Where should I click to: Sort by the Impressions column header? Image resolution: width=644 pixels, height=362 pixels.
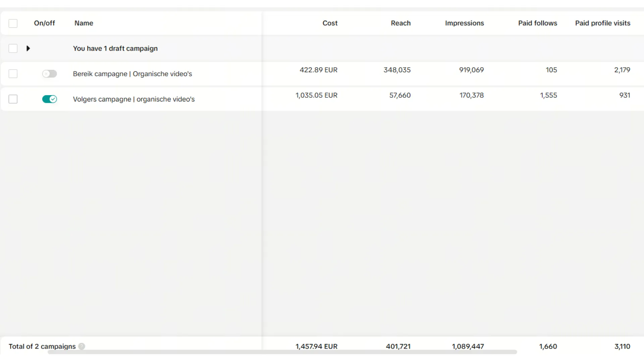tap(464, 23)
